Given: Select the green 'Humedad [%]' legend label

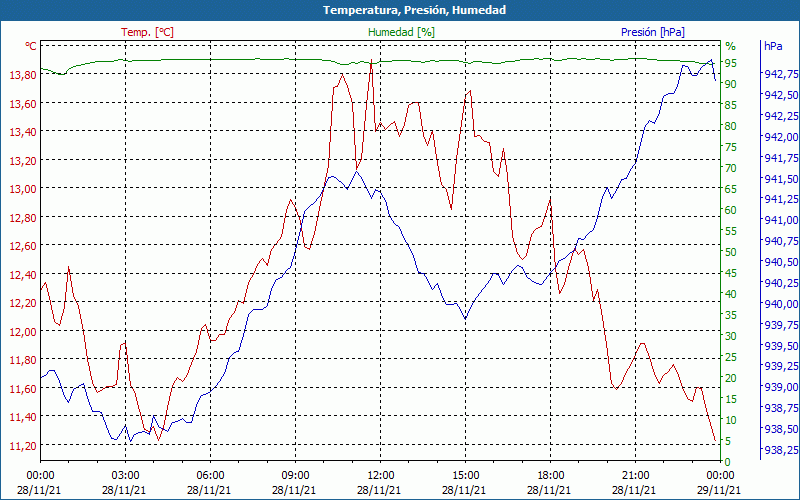Looking at the screenshot, I should point(402,32).
